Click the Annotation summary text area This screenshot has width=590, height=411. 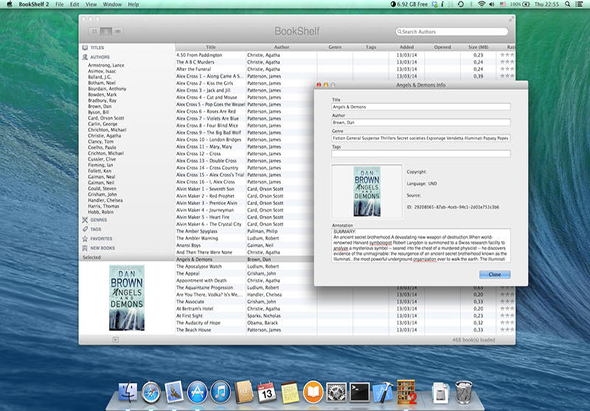(x=421, y=245)
